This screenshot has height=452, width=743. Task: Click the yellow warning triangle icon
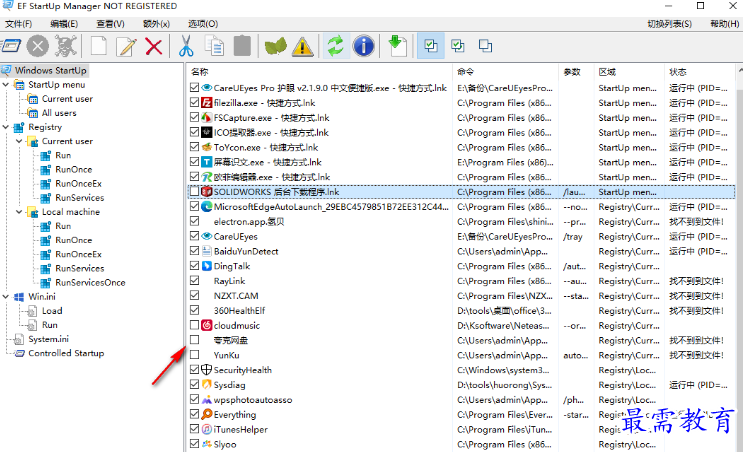point(302,46)
